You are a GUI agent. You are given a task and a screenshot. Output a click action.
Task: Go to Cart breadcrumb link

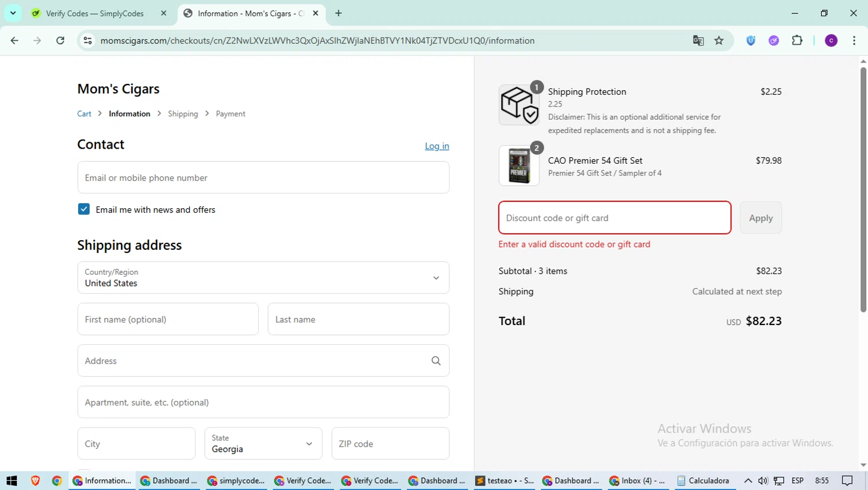pyautogui.click(x=84, y=114)
